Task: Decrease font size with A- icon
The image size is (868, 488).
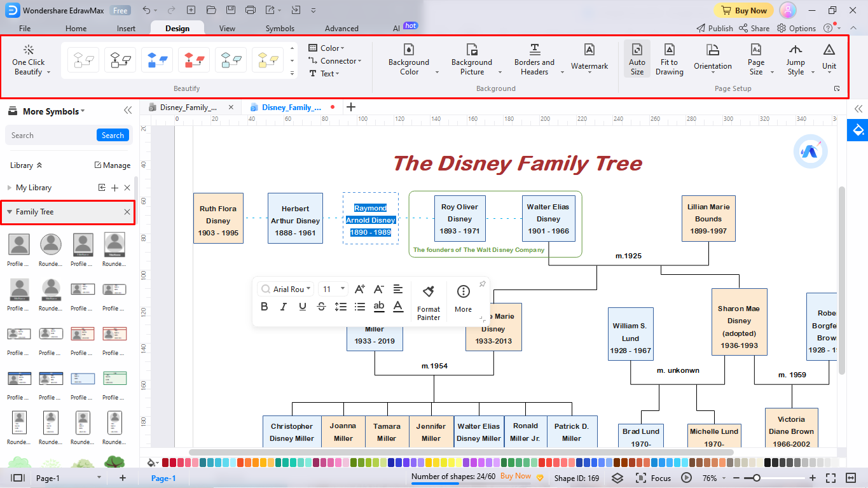Action: tap(379, 289)
